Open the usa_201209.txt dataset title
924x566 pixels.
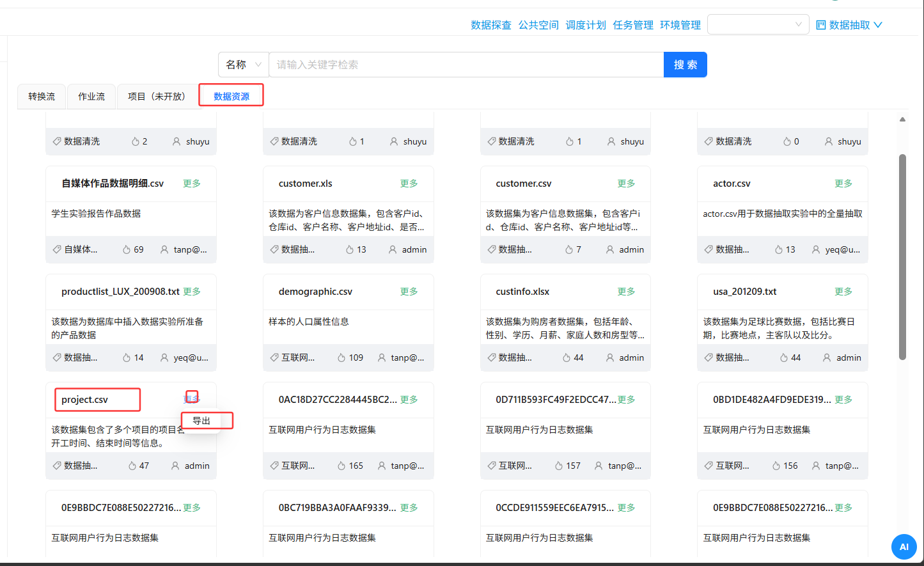(x=745, y=292)
